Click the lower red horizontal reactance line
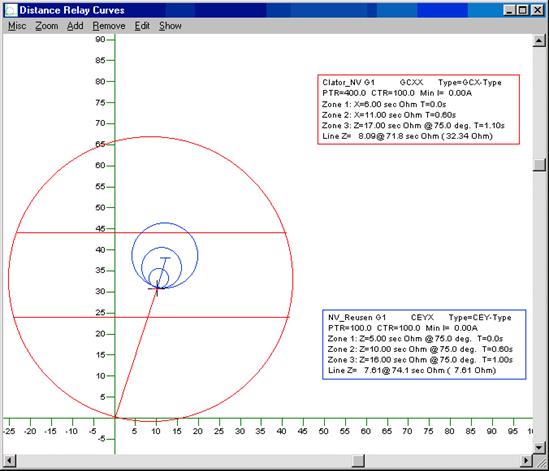The height and width of the screenshot is (471, 549). 151,317
